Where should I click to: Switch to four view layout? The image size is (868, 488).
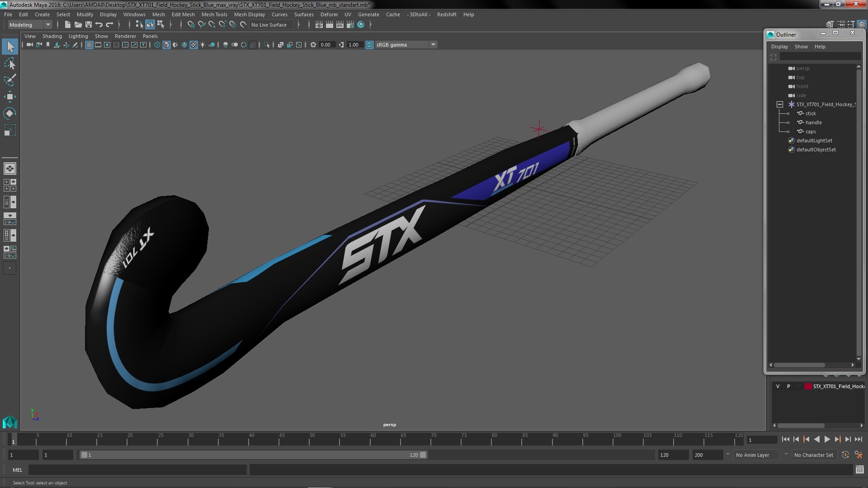[10, 185]
